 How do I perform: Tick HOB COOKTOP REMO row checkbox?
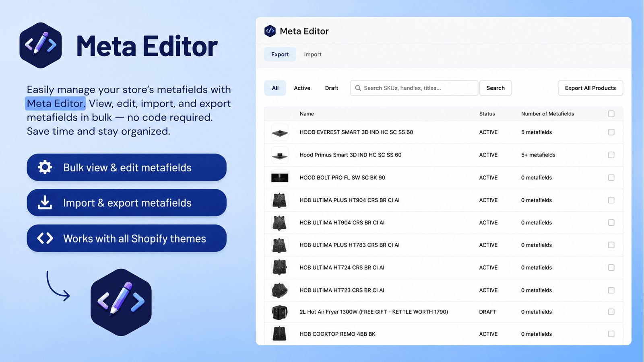(611, 334)
